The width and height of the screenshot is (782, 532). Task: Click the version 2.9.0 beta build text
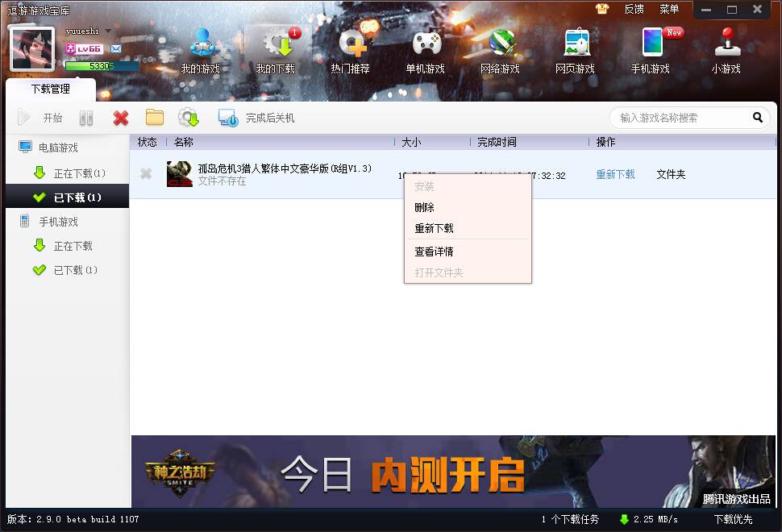click(x=73, y=520)
